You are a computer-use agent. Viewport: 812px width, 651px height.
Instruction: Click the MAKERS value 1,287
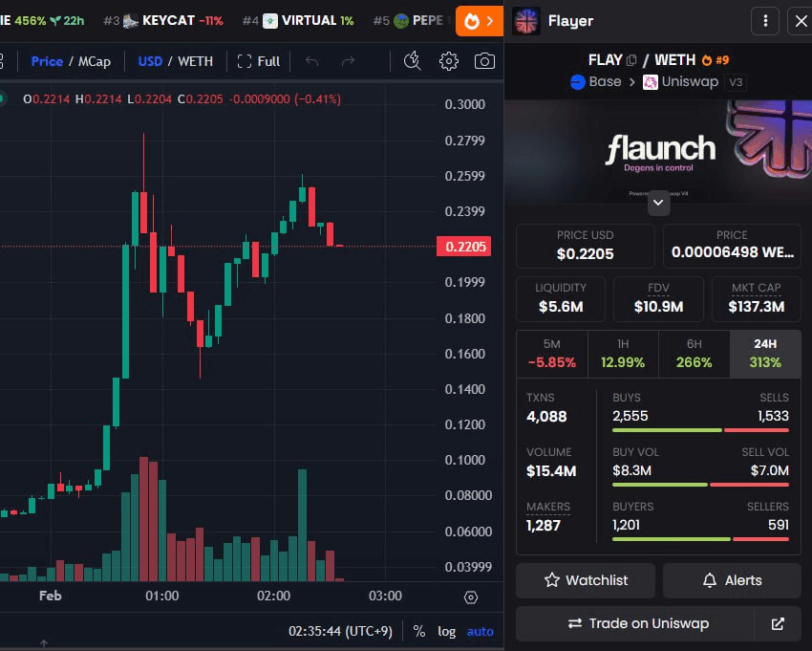pyautogui.click(x=544, y=526)
